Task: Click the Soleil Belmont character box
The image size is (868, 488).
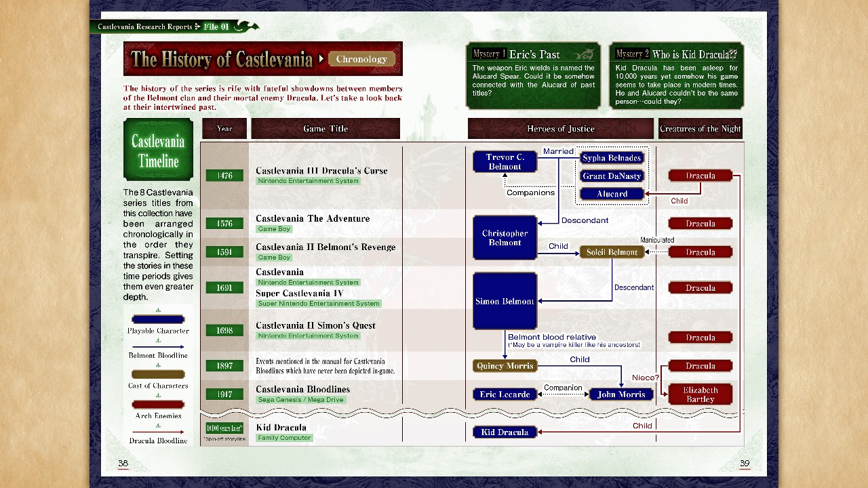Action: pos(612,252)
